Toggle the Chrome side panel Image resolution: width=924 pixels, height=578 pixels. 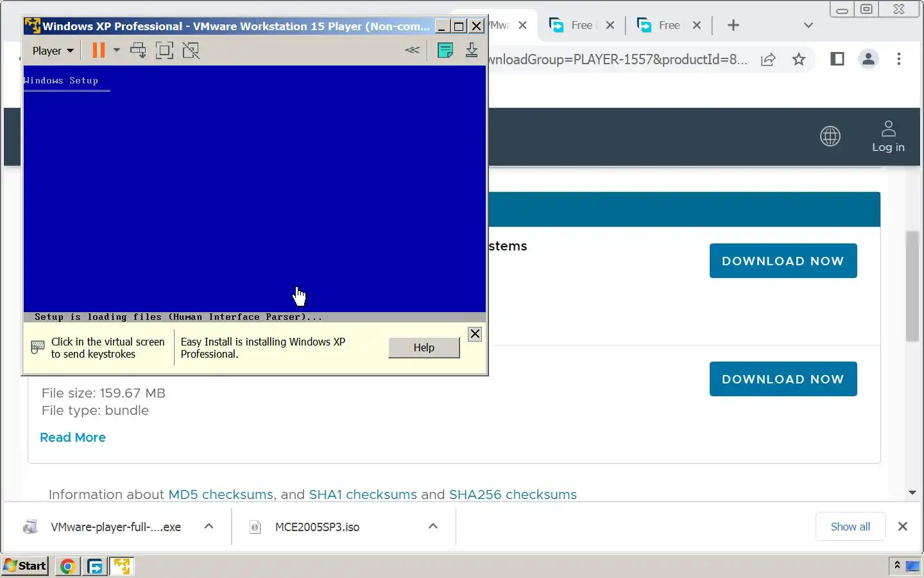837,59
